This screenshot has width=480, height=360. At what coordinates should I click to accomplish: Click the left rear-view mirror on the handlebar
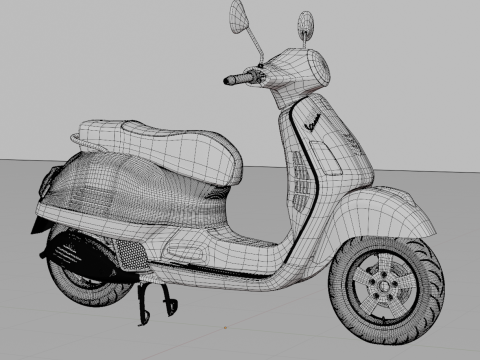(x=239, y=17)
